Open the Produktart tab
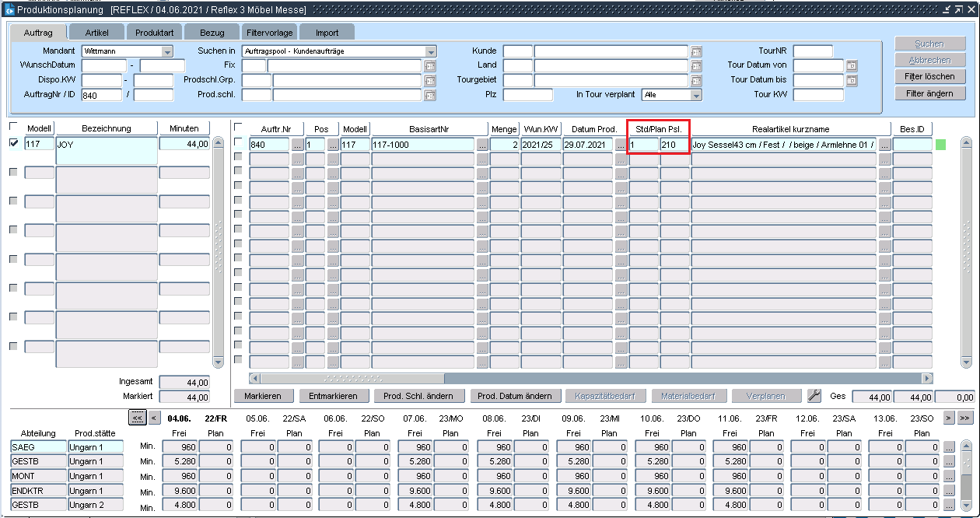The width and height of the screenshot is (980, 518). (154, 33)
